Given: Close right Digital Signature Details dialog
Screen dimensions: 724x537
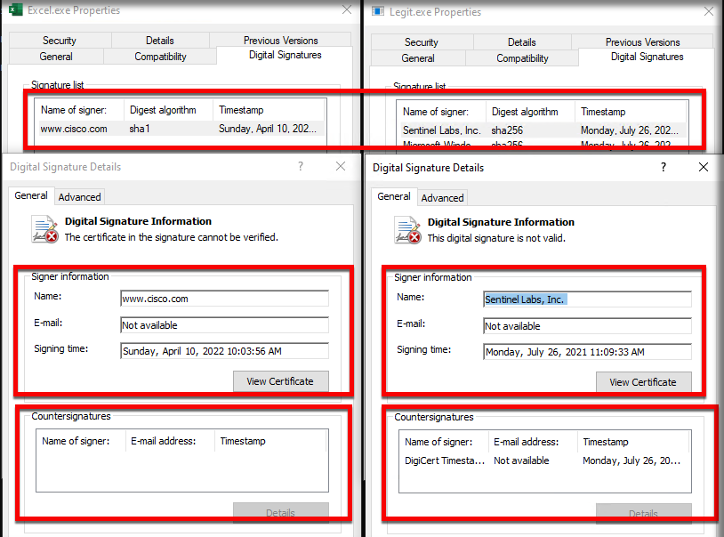Looking at the screenshot, I should click(x=703, y=167).
